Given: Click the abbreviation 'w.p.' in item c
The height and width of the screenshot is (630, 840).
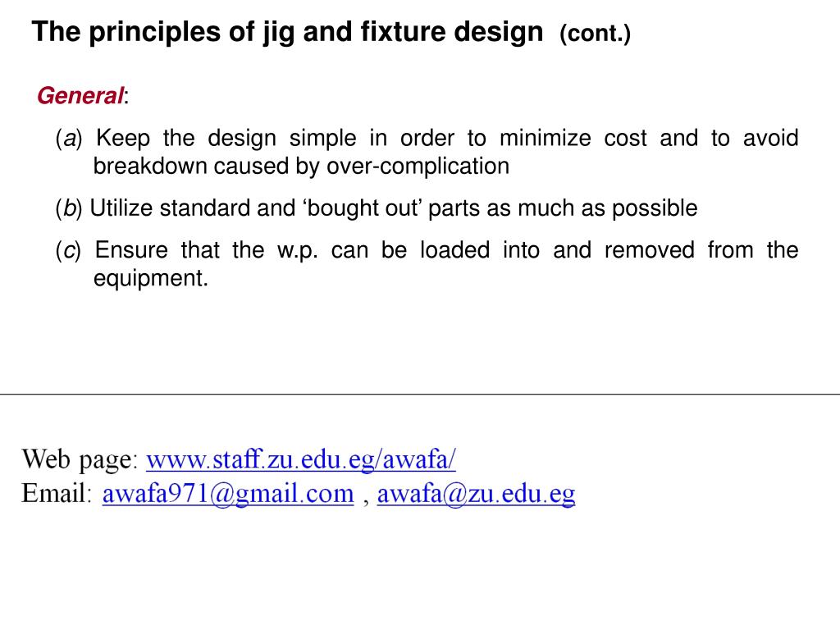Looking at the screenshot, I should [x=297, y=251].
